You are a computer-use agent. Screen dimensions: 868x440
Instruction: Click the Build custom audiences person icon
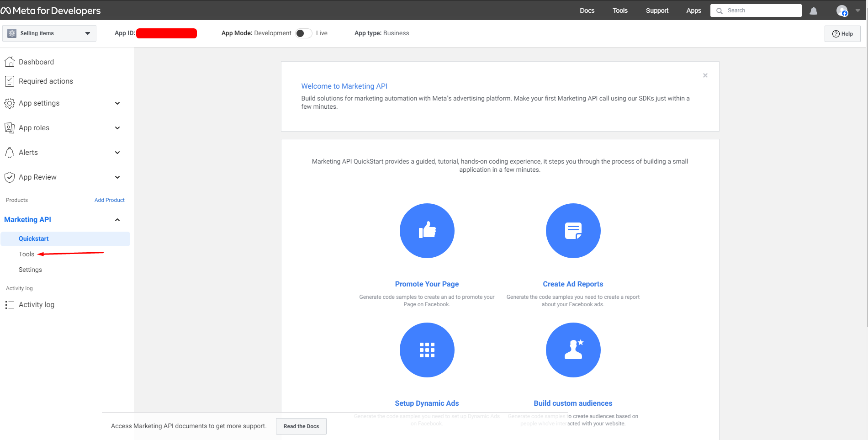(x=573, y=350)
